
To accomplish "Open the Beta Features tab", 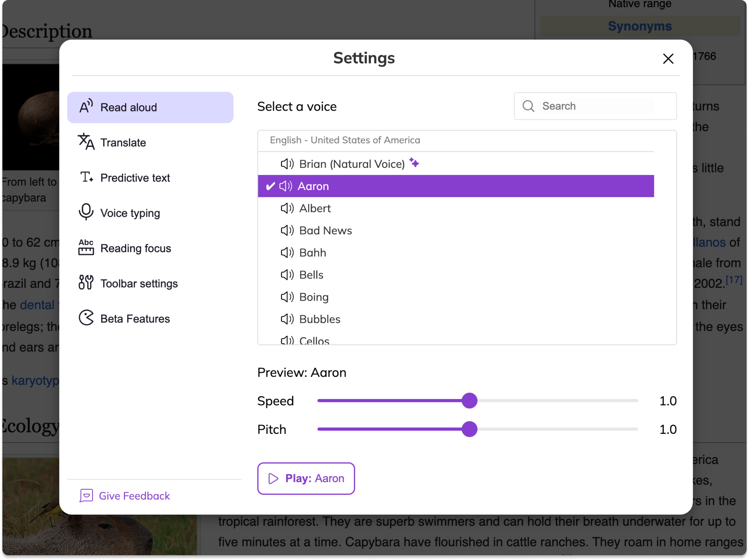I will 150,318.
